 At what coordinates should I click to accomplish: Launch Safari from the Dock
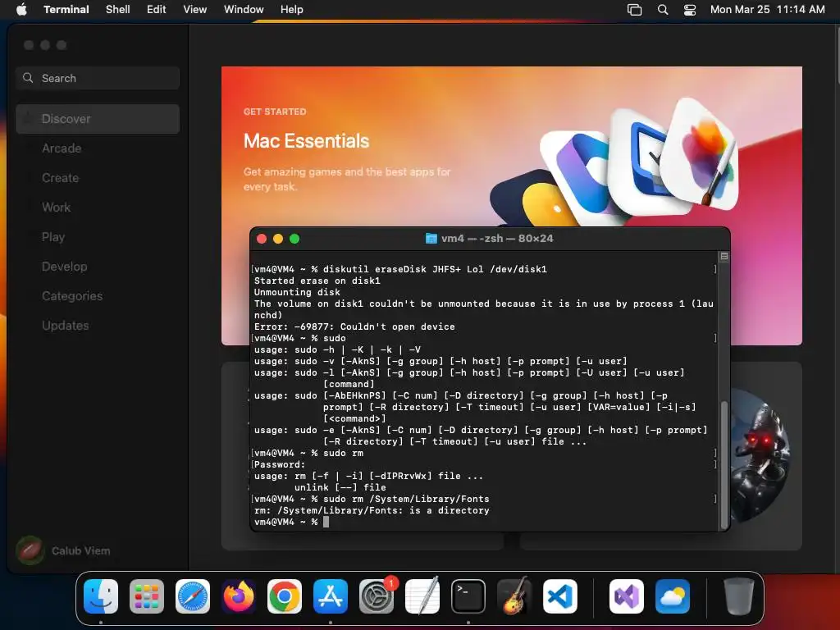click(x=193, y=596)
